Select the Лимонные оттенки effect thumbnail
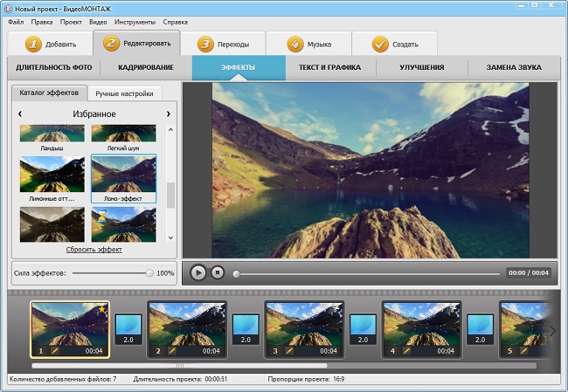This screenshot has width=568, height=392. (52, 175)
